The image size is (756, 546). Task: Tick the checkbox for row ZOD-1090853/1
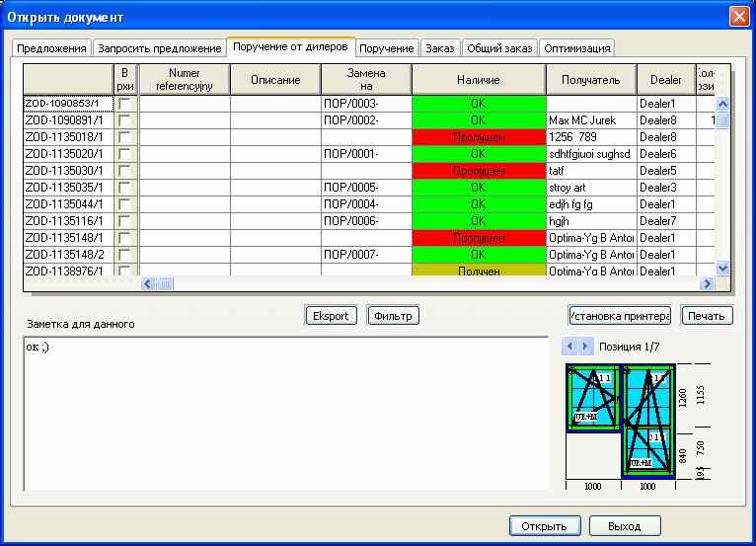coord(124,104)
